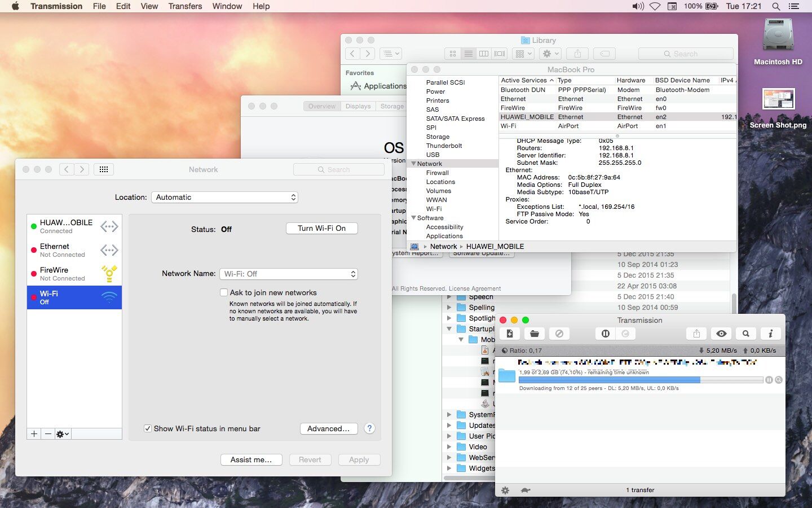Click Turn Wi-Fi On button

click(321, 228)
